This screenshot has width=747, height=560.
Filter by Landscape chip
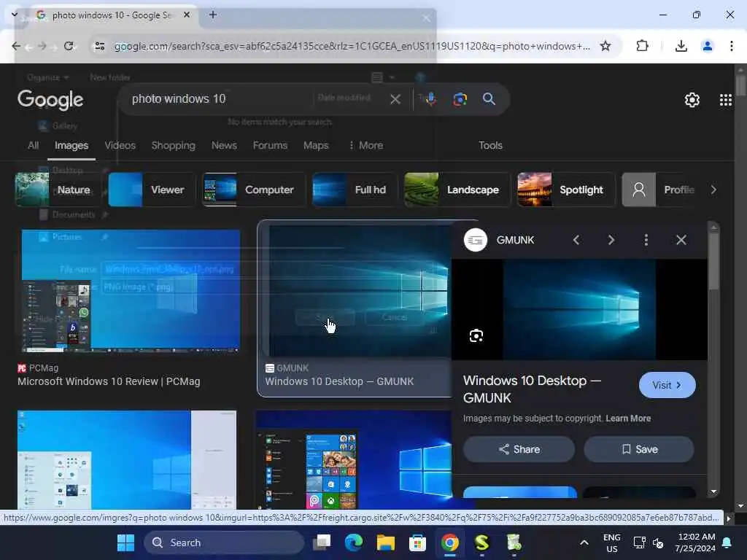point(457,190)
